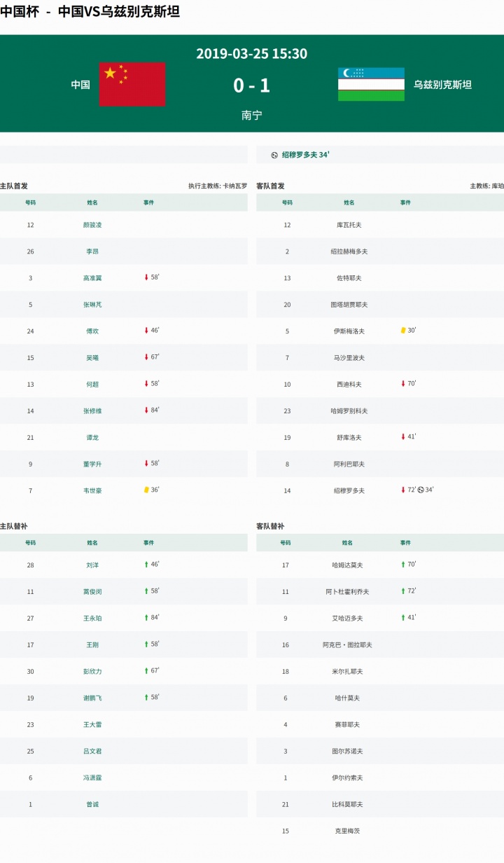Click the goal ball icon in 绍穆罗多夫's lineup row
The width and height of the screenshot is (504, 863).
click(421, 490)
